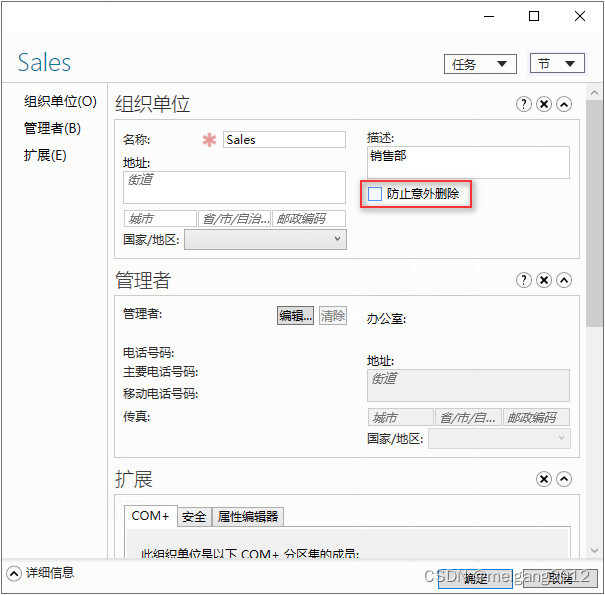Click the scrollbar down arrow
Screen dimensions: 605x595
coord(594,551)
